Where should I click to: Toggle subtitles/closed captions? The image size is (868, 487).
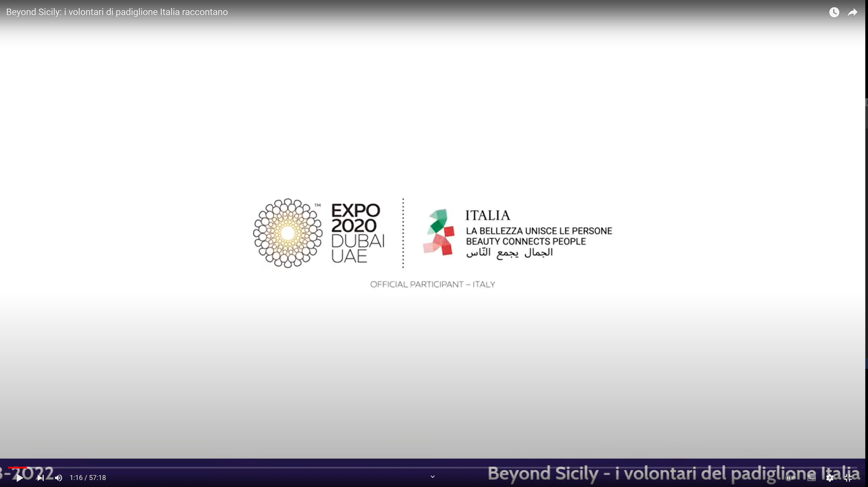(811, 478)
